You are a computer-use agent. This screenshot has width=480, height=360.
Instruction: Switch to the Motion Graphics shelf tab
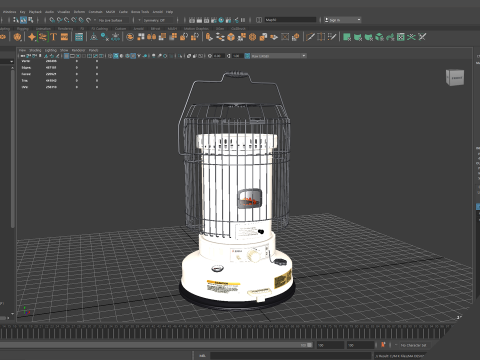[x=196, y=29]
